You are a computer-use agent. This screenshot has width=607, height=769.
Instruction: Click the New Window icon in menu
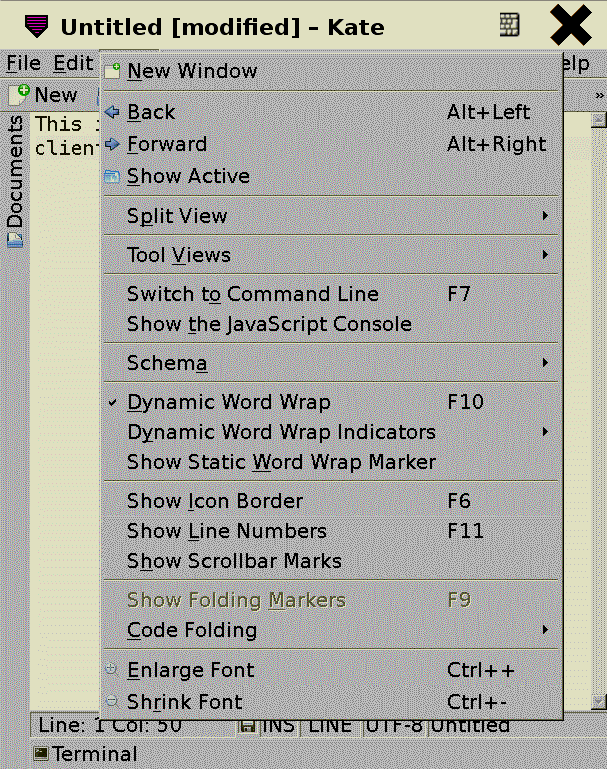(112, 71)
